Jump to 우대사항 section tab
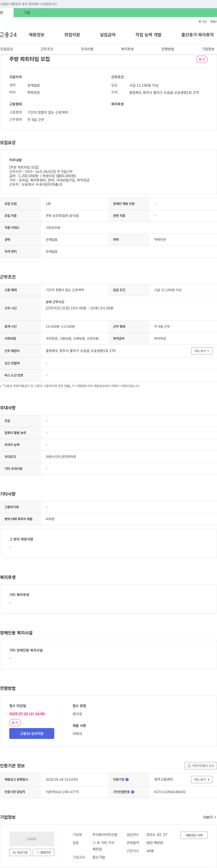The height and width of the screenshot is (868, 217). click(x=87, y=49)
